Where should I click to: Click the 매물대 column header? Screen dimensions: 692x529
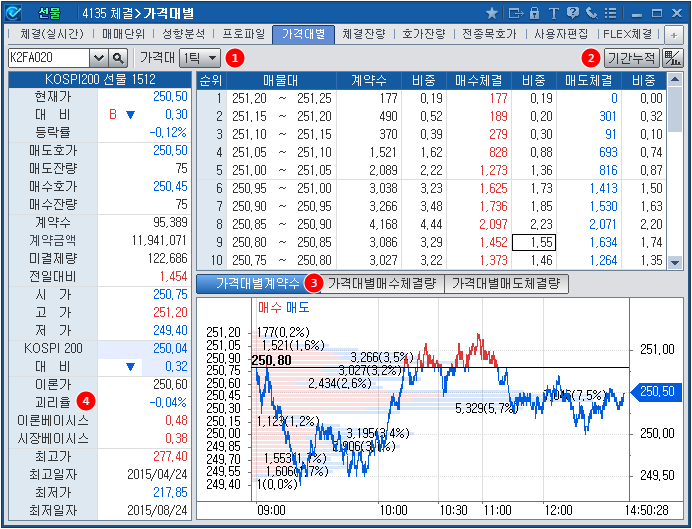click(x=281, y=80)
